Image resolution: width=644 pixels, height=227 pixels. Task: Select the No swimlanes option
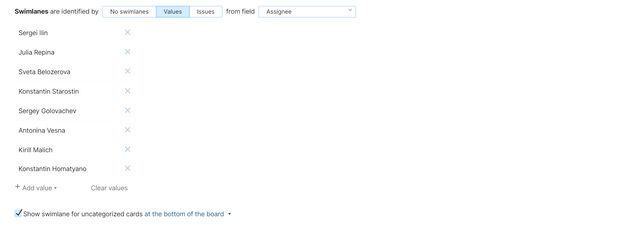click(129, 12)
